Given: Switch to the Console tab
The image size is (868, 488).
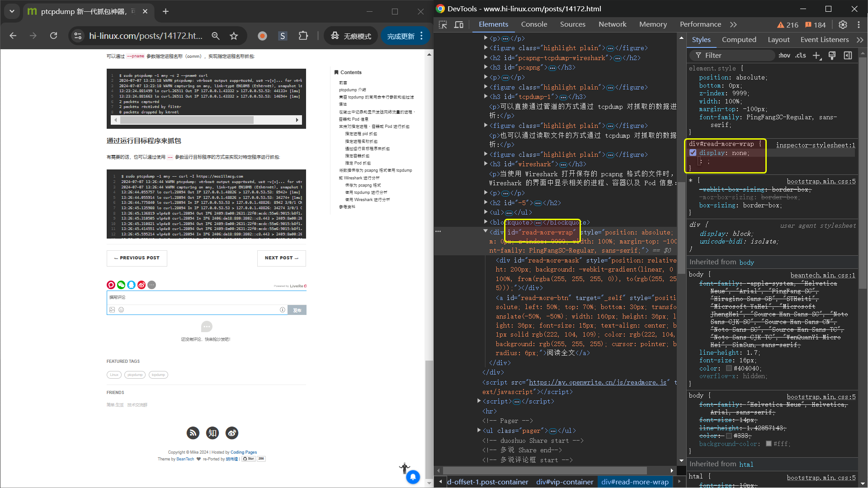Looking at the screenshot, I should (x=534, y=24).
